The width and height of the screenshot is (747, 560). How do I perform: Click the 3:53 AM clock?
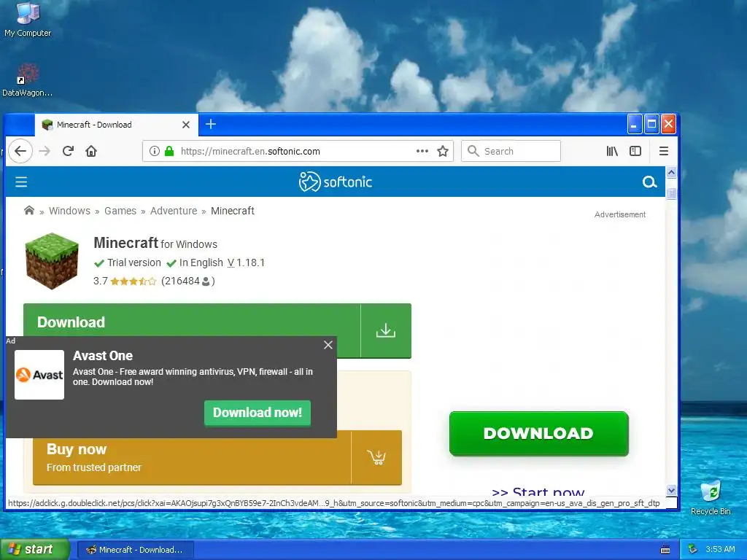coord(720,549)
